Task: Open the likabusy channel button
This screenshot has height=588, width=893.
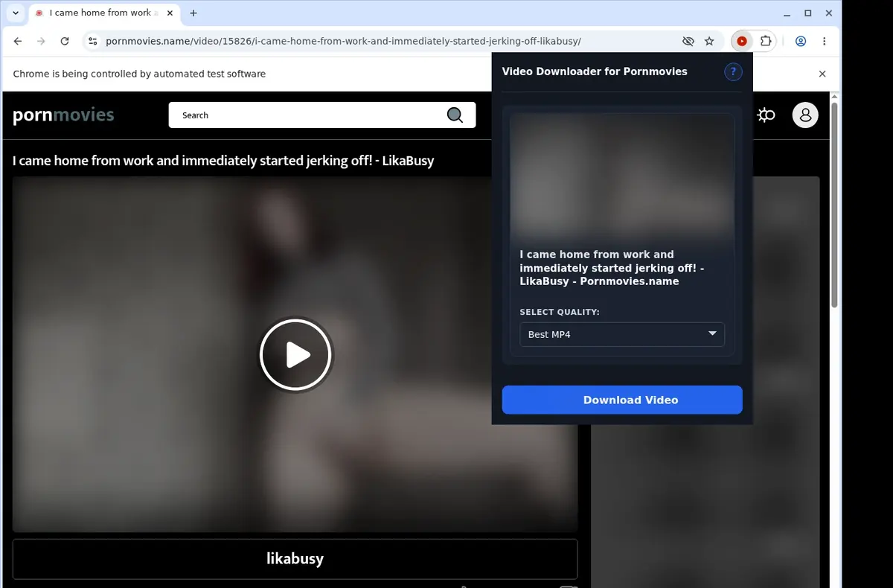Action: (x=295, y=559)
